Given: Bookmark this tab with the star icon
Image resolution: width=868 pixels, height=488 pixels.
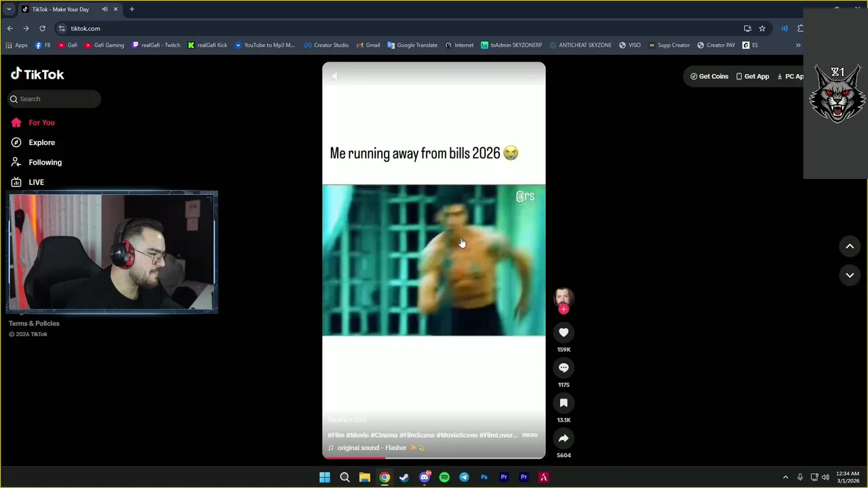Looking at the screenshot, I should tap(762, 28).
